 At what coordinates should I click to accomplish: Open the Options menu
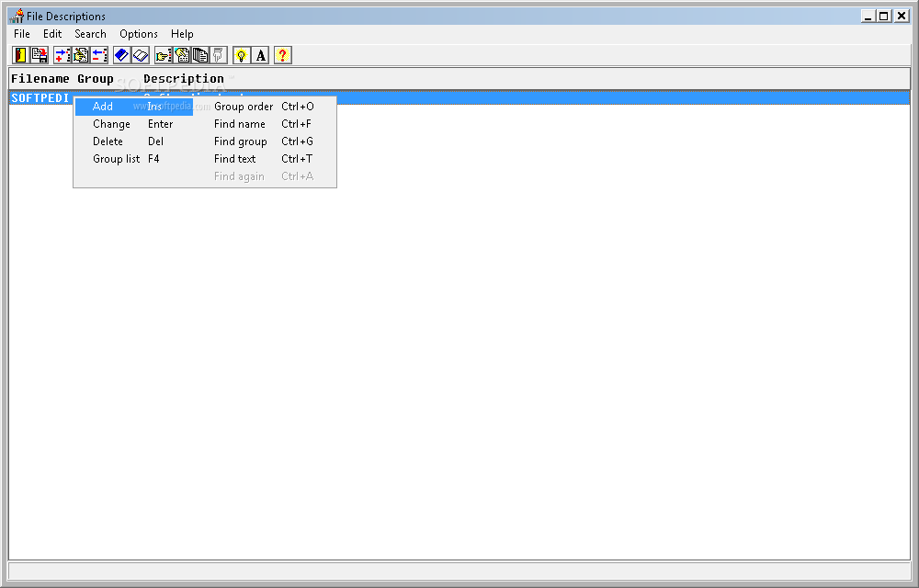(139, 34)
